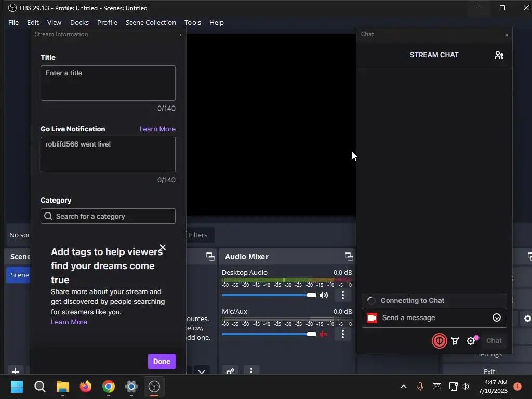Open notification badge in tray
This screenshot has width=532, height=399.
(517, 387)
